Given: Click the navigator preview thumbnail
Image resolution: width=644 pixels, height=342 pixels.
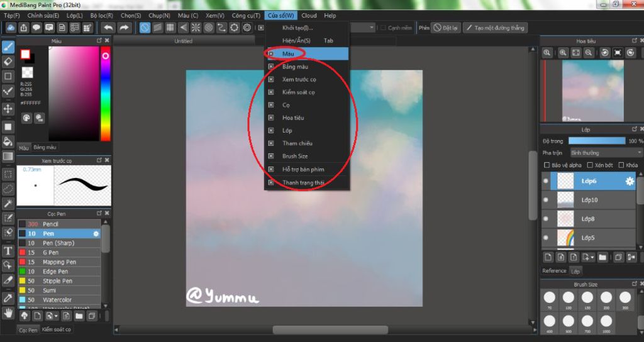Looking at the screenshot, I should point(592,91).
